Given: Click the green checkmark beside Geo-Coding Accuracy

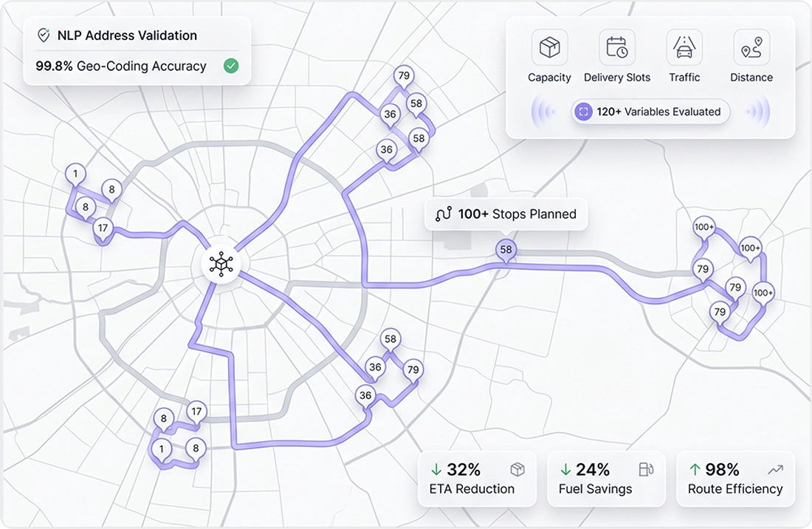Looking at the screenshot, I should pyautogui.click(x=231, y=66).
